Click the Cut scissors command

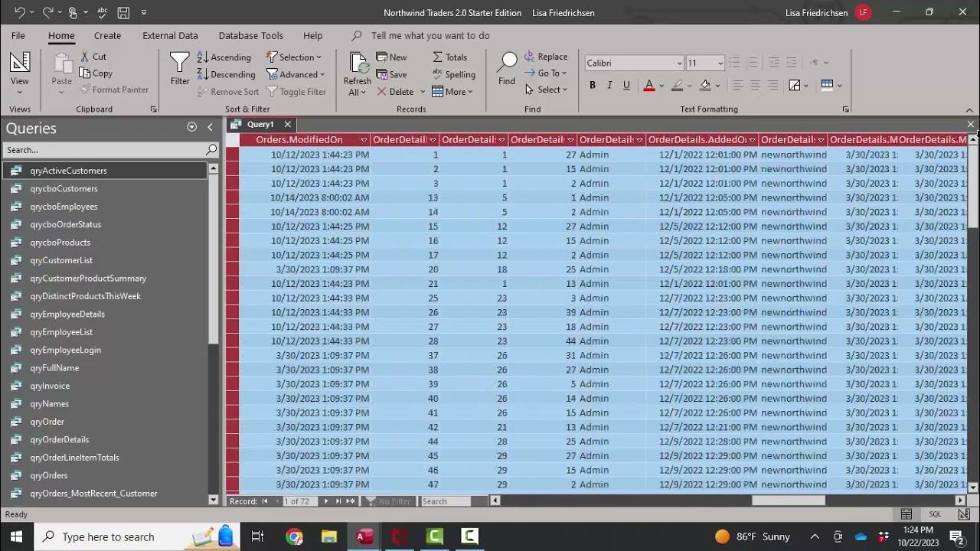click(x=92, y=57)
